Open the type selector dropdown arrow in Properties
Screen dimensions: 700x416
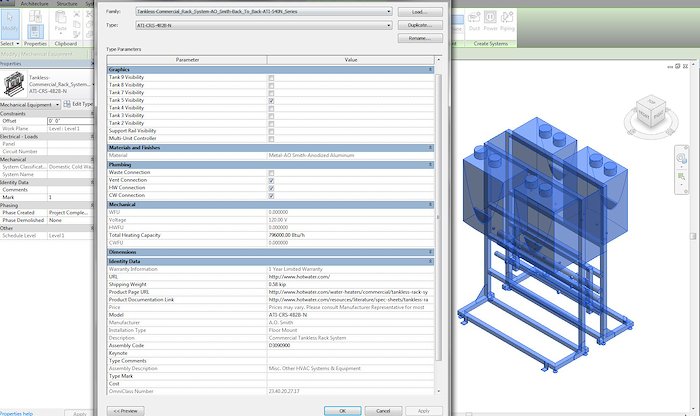pyautogui.click(x=94, y=84)
